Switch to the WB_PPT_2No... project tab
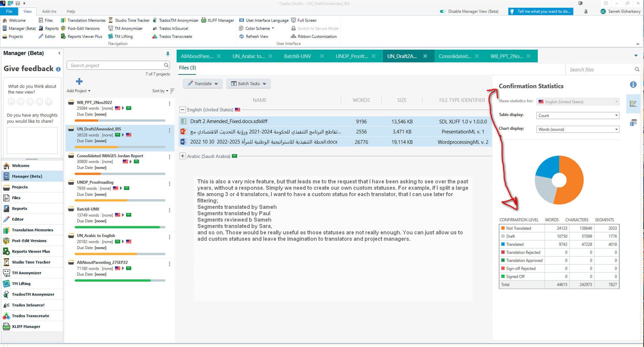 (x=506, y=56)
